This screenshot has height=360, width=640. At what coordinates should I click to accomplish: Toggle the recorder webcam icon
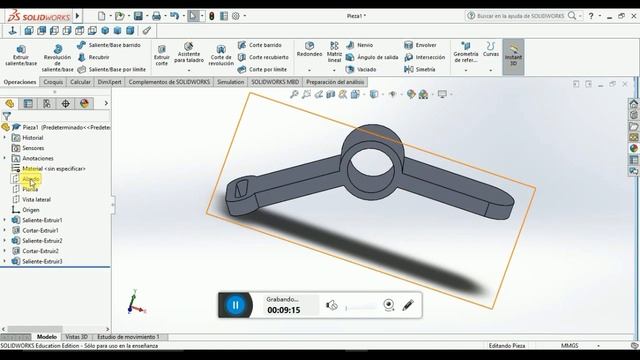389,305
